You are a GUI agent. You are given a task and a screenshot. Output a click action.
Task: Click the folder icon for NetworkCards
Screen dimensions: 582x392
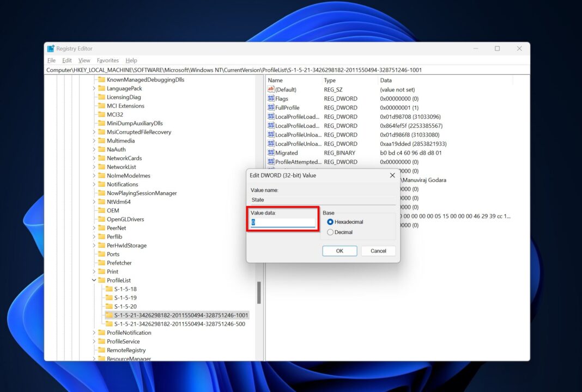tap(102, 158)
